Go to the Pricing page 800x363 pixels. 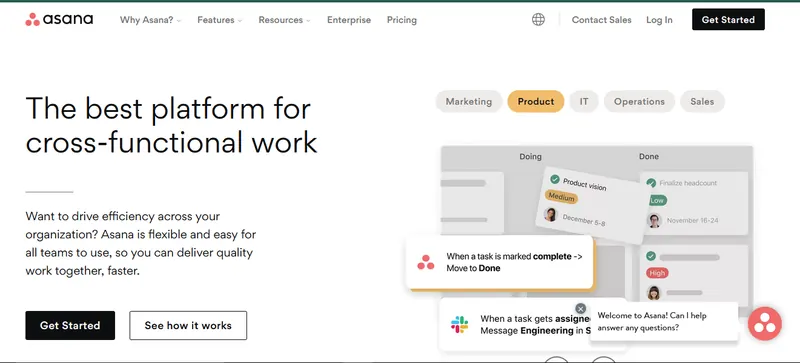coord(402,20)
